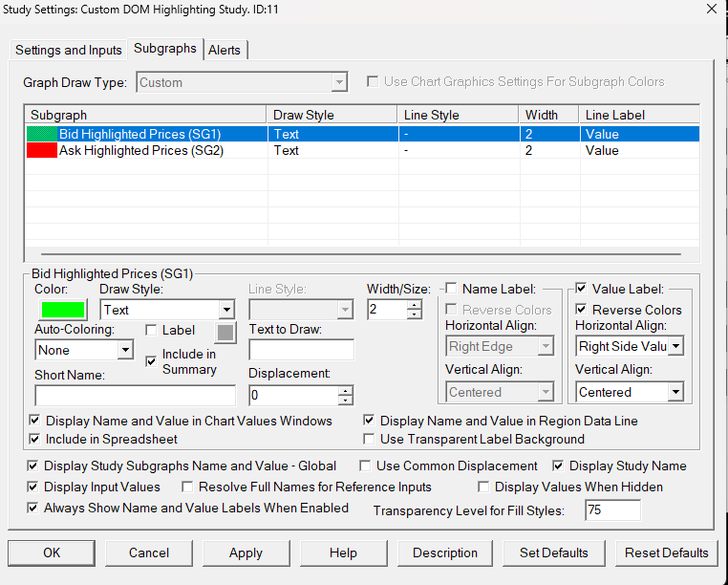Enable the Name Label checkbox
The height and width of the screenshot is (585, 728).
click(451, 289)
